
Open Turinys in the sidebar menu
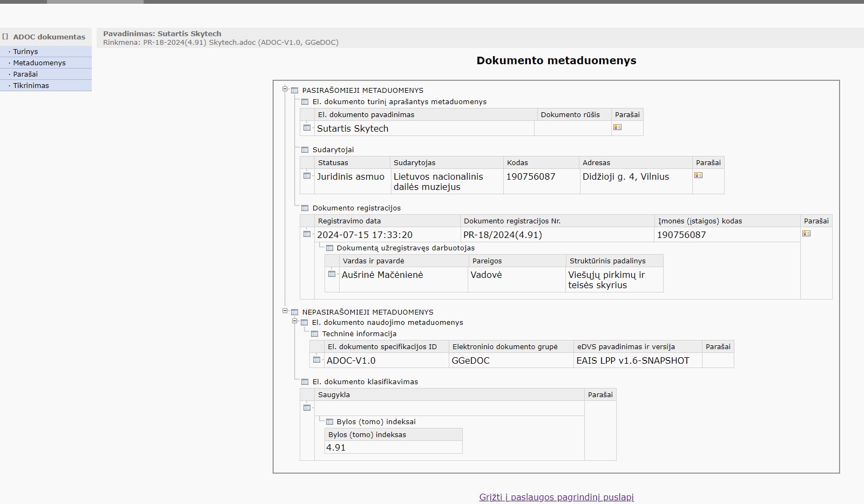coord(25,52)
